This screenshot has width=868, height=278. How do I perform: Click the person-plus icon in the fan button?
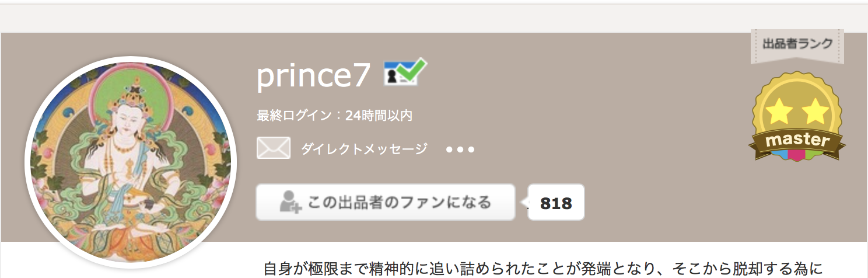pos(289,202)
